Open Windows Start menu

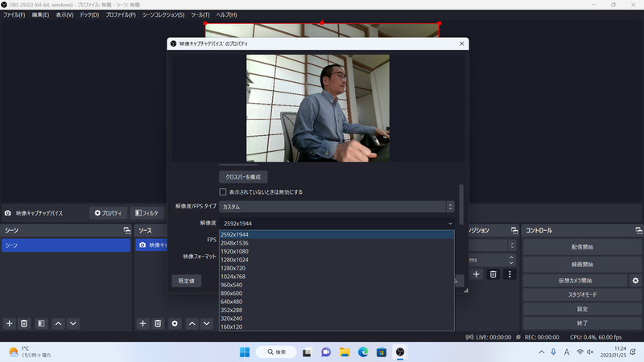(x=245, y=352)
